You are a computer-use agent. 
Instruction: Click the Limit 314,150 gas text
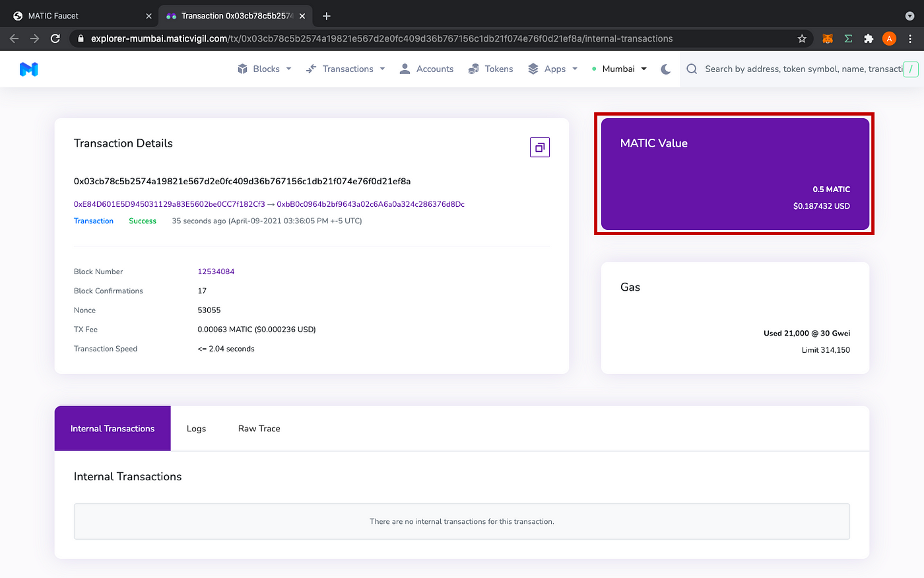826,350
